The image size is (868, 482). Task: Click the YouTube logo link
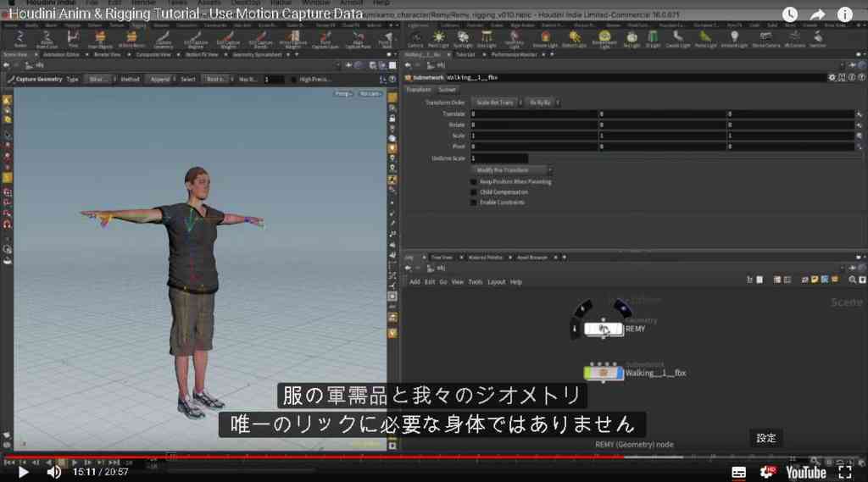point(806,473)
